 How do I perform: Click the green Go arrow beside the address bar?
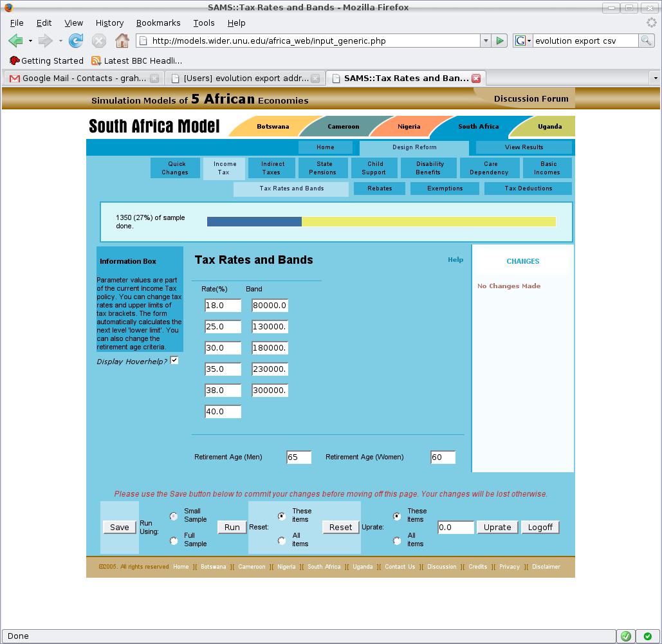(500, 40)
